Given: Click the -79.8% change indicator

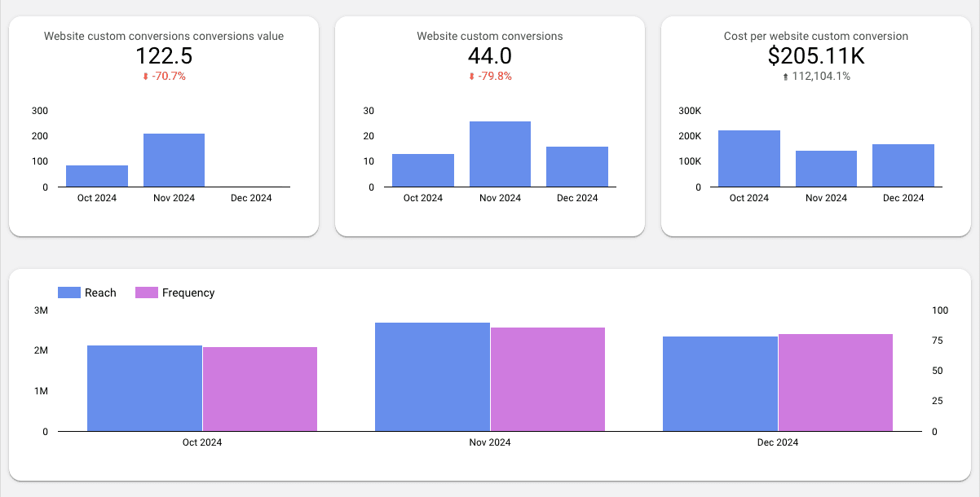Looking at the screenshot, I should [495, 77].
